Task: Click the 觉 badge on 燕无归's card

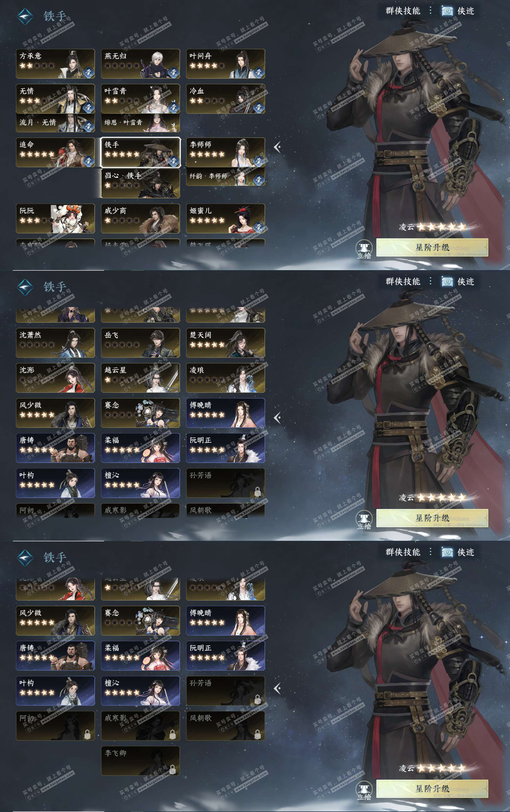Action: pos(173,72)
